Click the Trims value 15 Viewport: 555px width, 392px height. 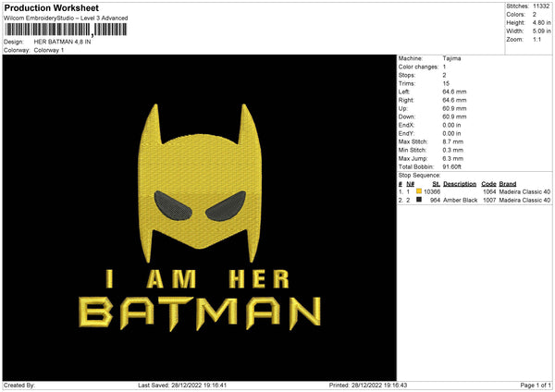[446, 83]
